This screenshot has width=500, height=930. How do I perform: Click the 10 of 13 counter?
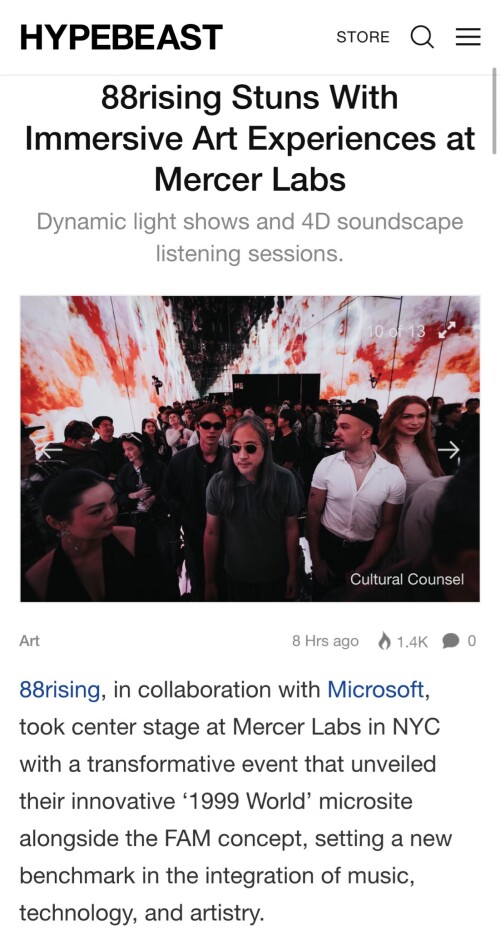click(x=396, y=331)
